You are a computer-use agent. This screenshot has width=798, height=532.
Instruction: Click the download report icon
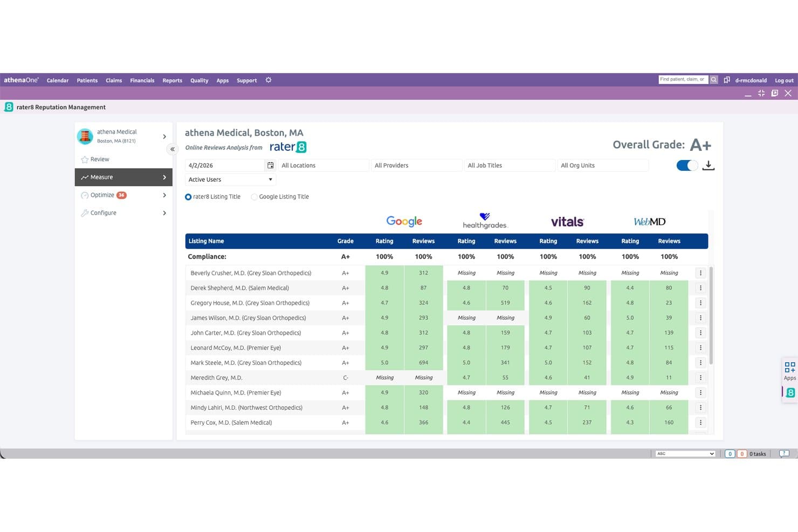click(x=708, y=165)
